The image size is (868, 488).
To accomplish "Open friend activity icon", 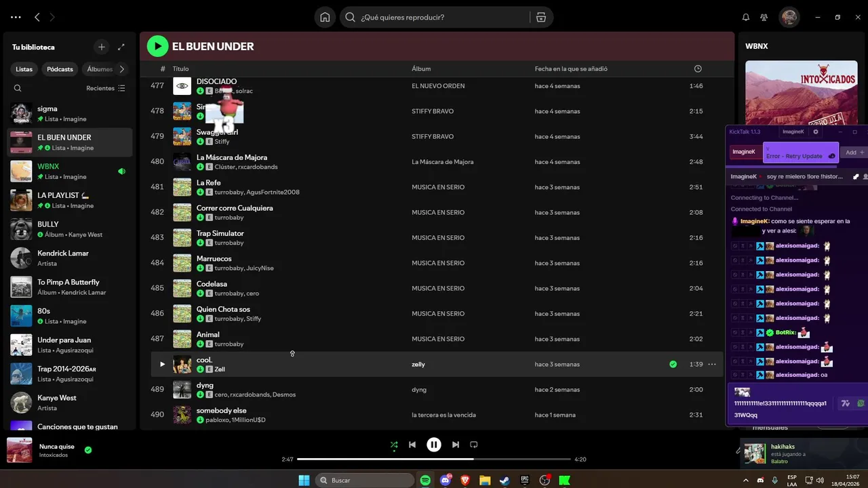I will pyautogui.click(x=764, y=17).
